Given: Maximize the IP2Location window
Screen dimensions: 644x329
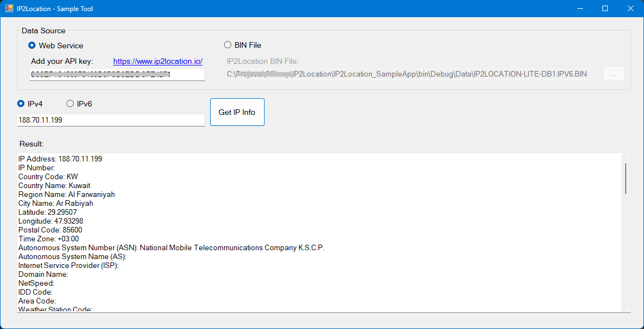Looking at the screenshot, I should 605,8.
